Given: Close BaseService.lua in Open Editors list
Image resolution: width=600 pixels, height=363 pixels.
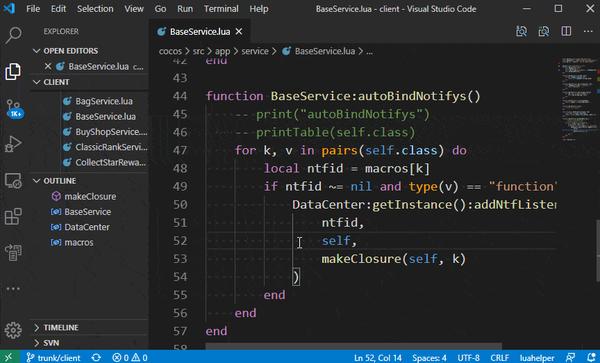Looking at the screenshot, I should click(x=48, y=67).
